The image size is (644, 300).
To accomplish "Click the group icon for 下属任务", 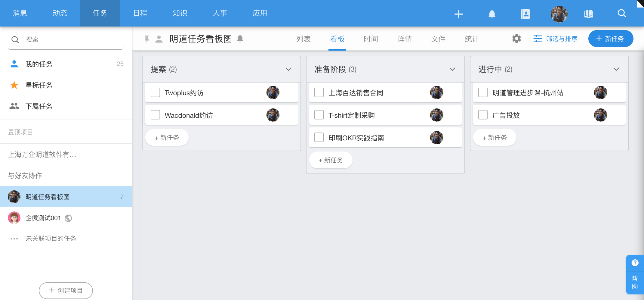I will coord(14,106).
